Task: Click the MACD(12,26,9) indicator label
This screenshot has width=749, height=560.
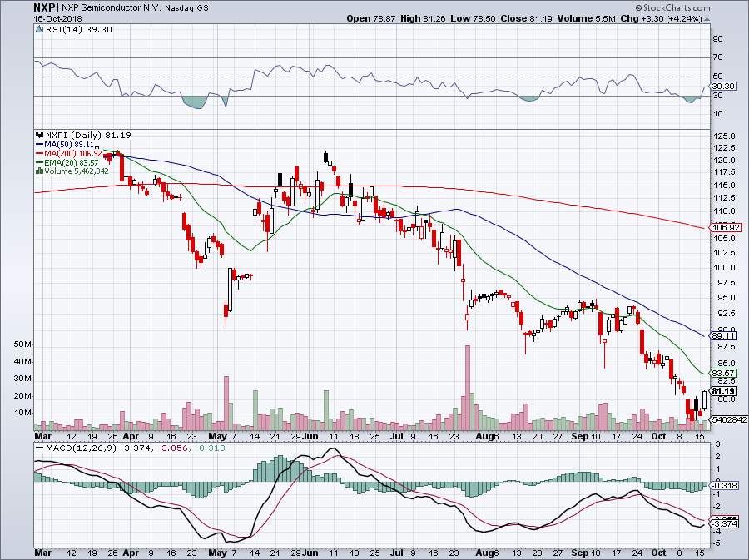Action: [x=81, y=448]
